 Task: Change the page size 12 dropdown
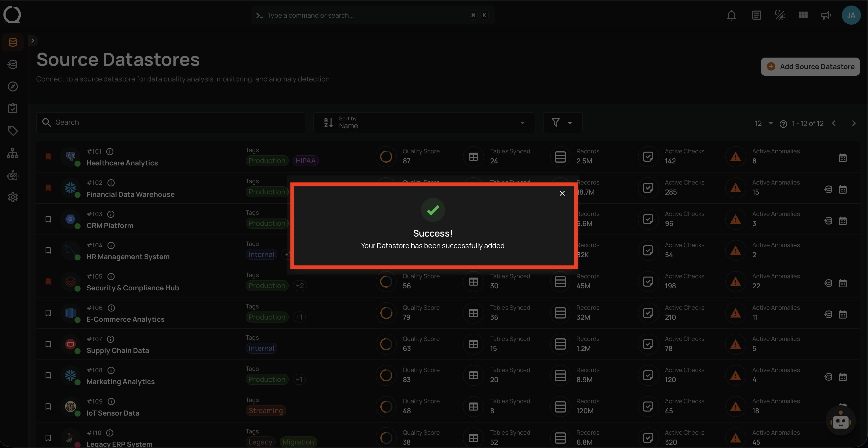(764, 123)
